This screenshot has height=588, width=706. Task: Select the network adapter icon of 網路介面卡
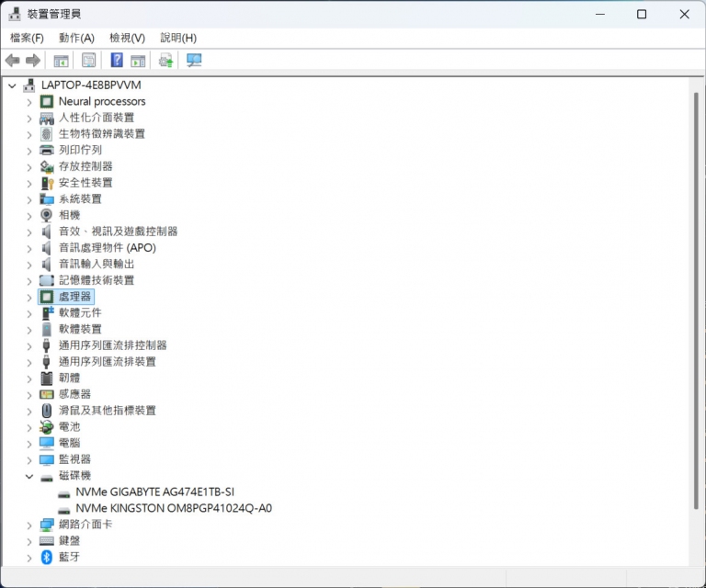click(x=46, y=525)
